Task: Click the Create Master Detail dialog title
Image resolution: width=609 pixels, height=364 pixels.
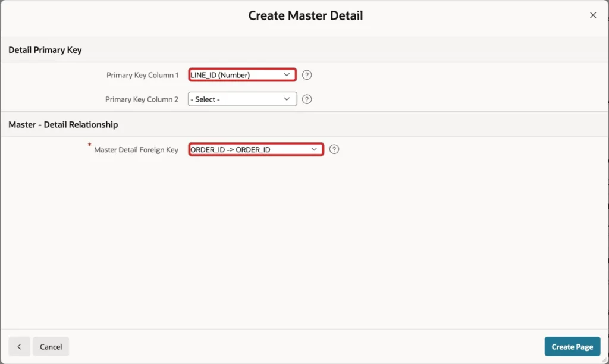Action: 306,15
